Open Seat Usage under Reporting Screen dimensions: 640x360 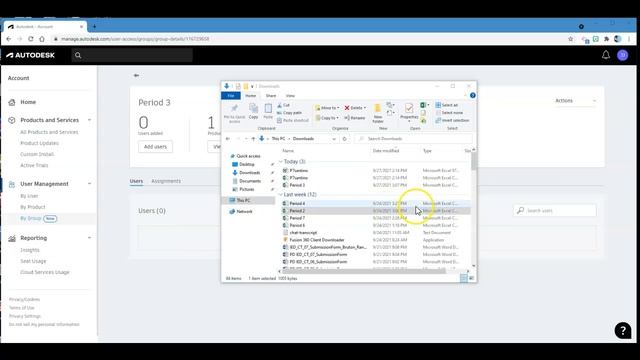point(33,261)
